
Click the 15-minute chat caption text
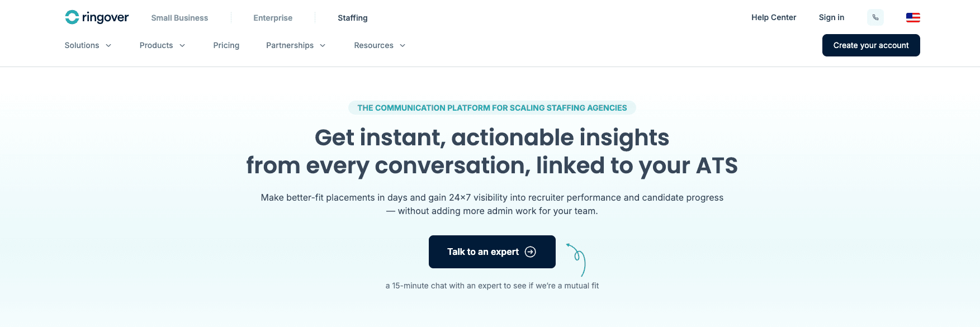pos(492,286)
